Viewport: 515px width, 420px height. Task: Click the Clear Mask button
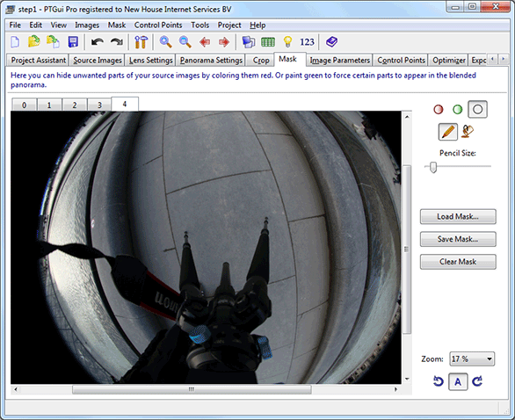[458, 262]
